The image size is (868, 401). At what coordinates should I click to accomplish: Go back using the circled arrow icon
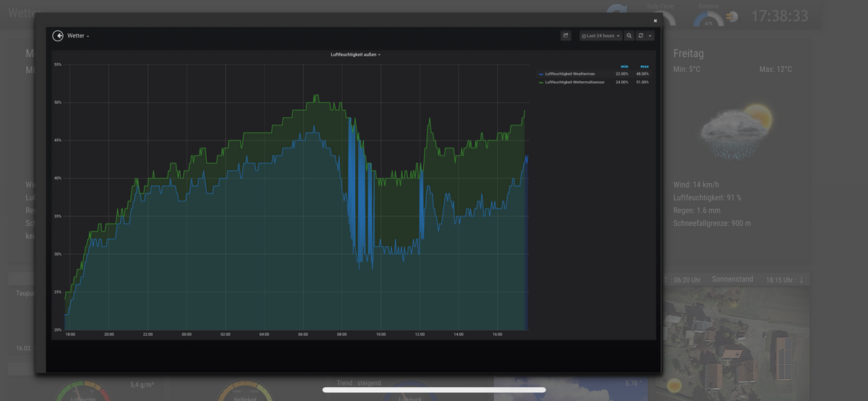click(x=58, y=35)
